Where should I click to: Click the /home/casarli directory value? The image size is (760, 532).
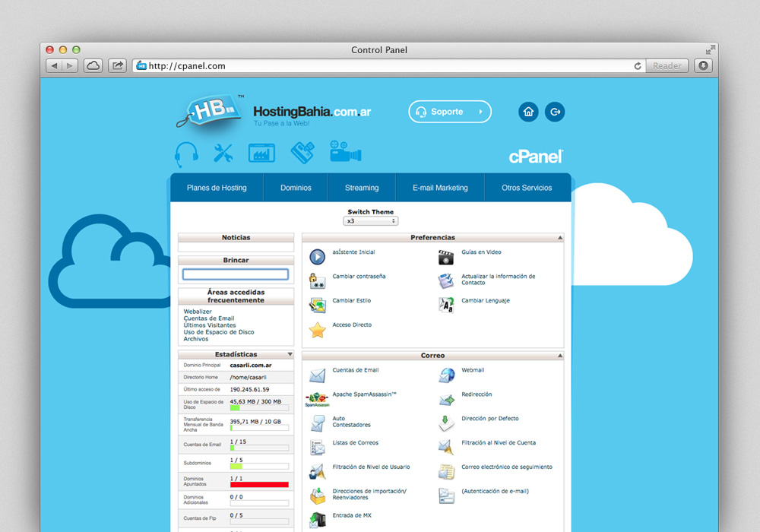[x=249, y=378]
